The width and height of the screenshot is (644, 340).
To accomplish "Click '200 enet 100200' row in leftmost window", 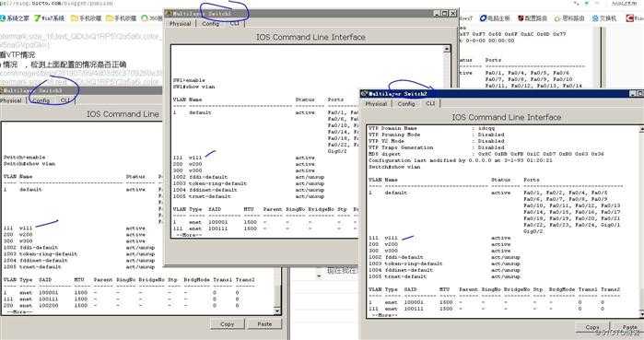I will [122, 306].
